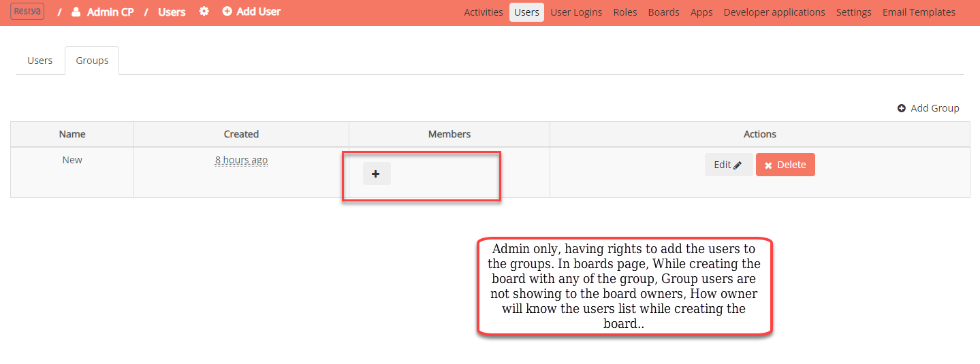
Task: Open Email Templates page
Action: (919, 12)
